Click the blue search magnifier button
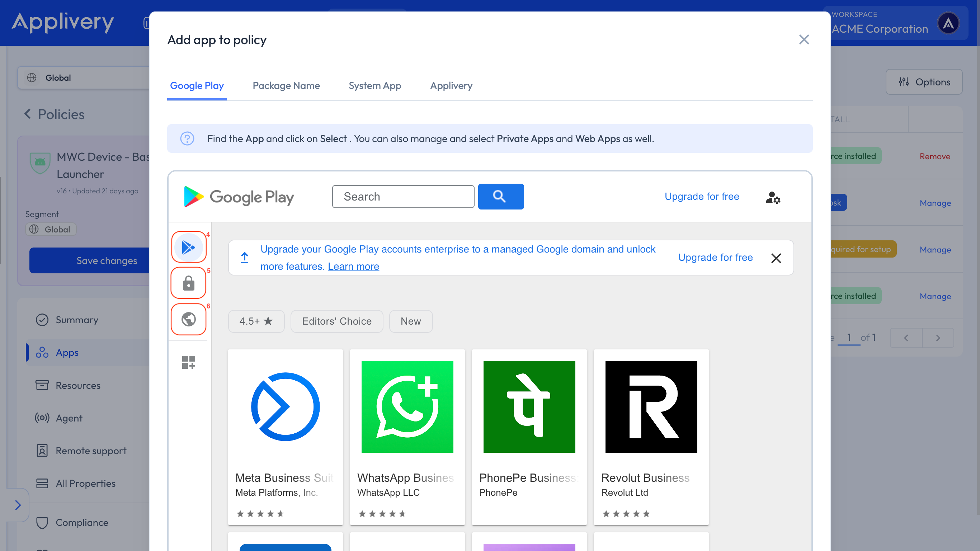This screenshot has height=551, width=980. 501,196
